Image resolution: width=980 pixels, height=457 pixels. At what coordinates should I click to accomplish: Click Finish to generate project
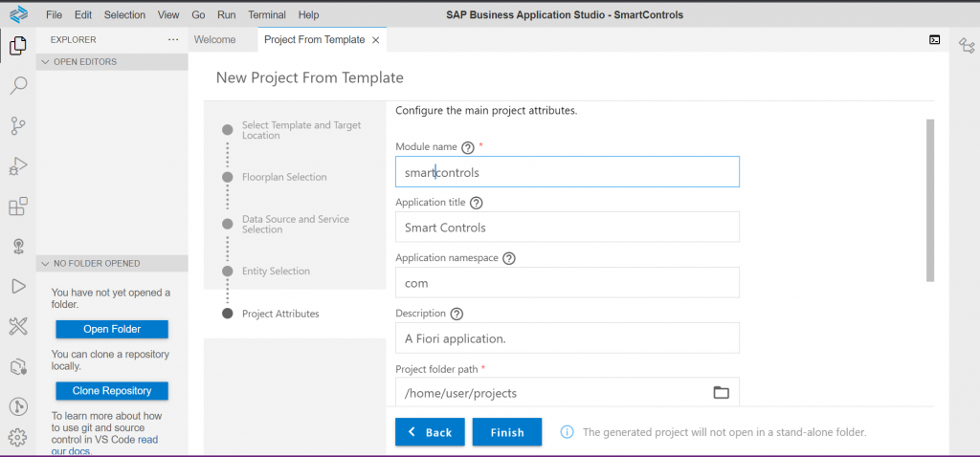[x=507, y=432]
